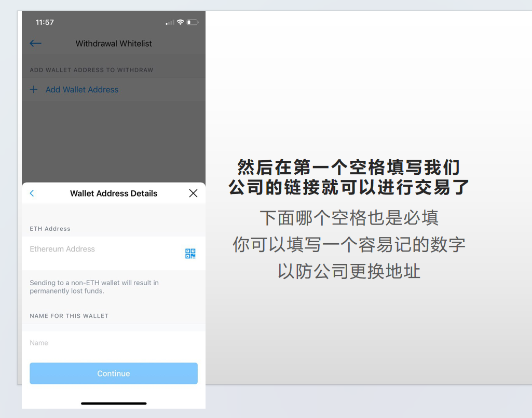The width and height of the screenshot is (532, 418).
Task: Tap the QR code scanner icon
Action: point(190,253)
